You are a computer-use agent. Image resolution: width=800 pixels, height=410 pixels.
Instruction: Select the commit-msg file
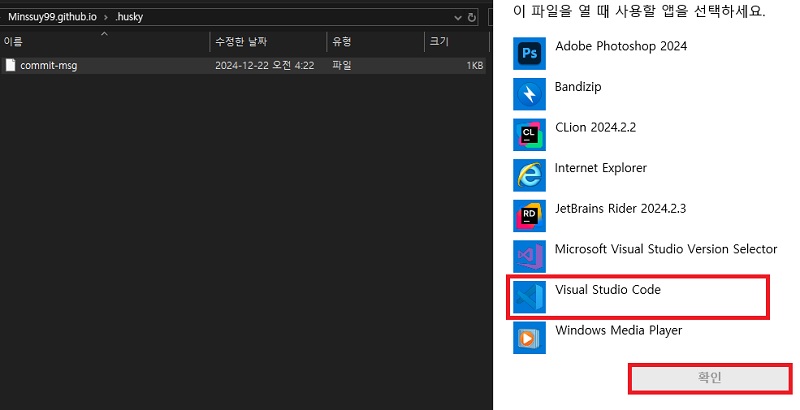(x=48, y=66)
